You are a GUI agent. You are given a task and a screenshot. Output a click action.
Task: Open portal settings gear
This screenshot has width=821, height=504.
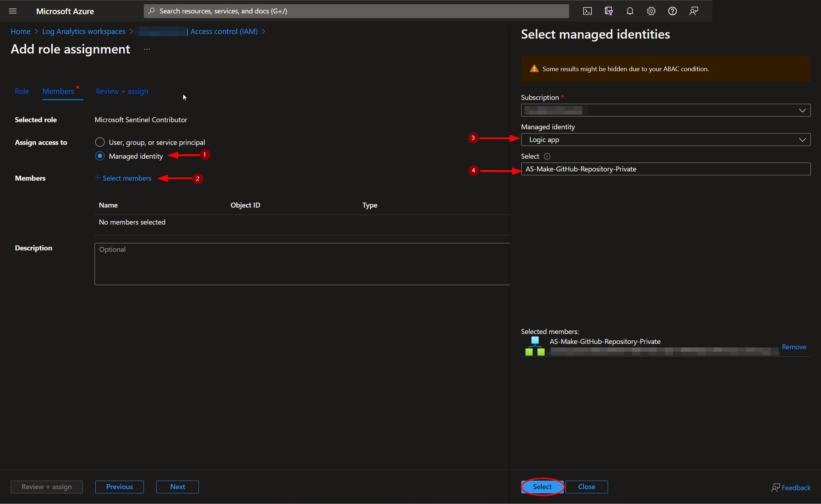click(x=651, y=11)
